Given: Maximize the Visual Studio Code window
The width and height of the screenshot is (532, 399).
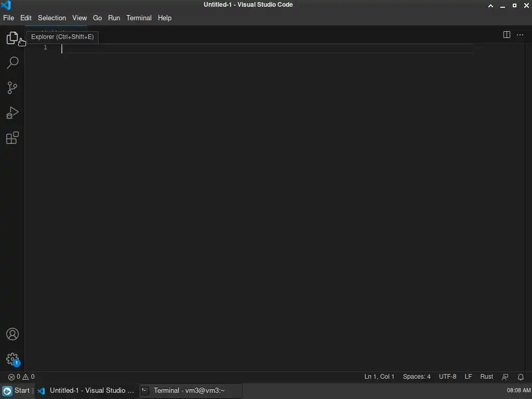Looking at the screenshot, I should coord(514,5).
